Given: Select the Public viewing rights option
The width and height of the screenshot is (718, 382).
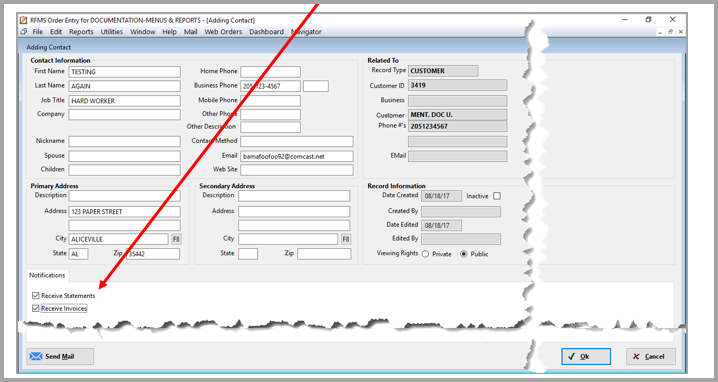Looking at the screenshot, I should click(x=464, y=254).
